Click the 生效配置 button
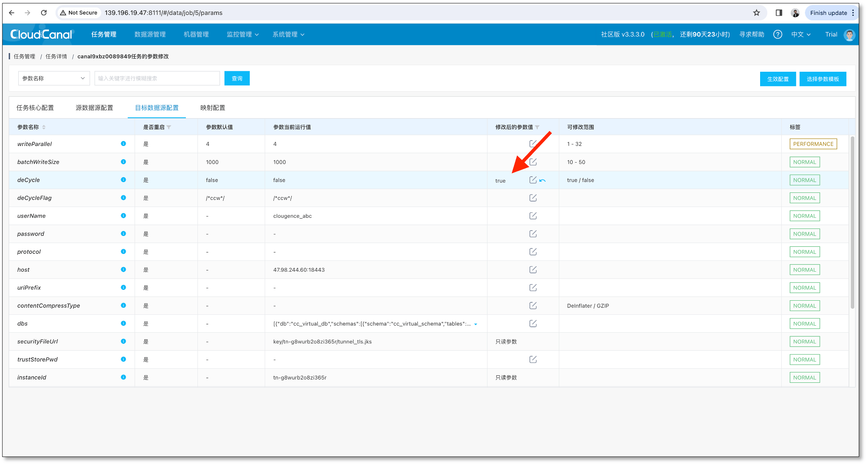This screenshot has height=467, width=868. (778, 79)
